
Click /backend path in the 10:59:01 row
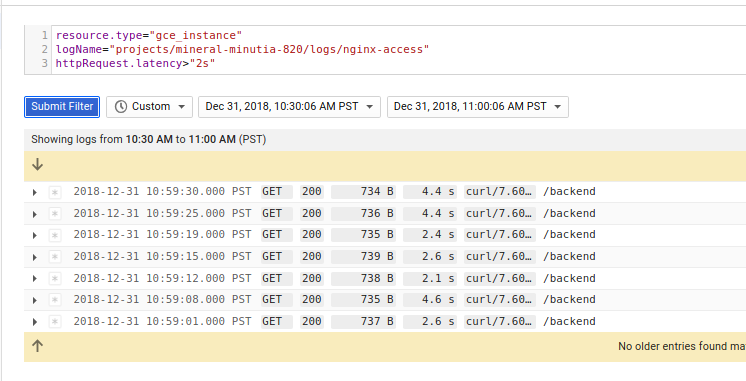(x=569, y=322)
